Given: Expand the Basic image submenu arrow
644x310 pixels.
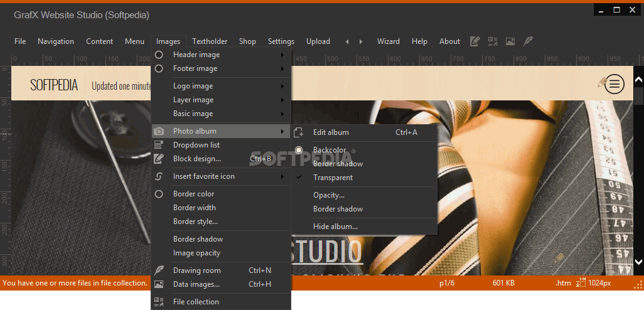Looking at the screenshot, I should pos(282,114).
